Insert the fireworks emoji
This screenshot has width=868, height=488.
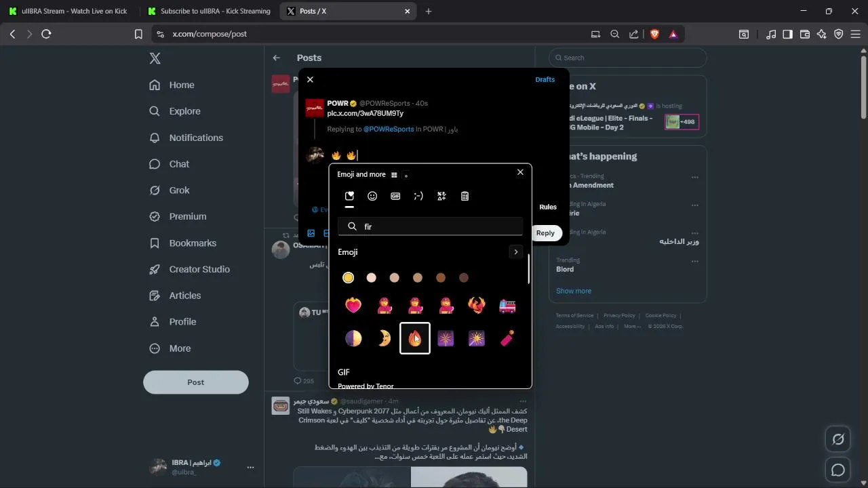pyautogui.click(x=446, y=338)
